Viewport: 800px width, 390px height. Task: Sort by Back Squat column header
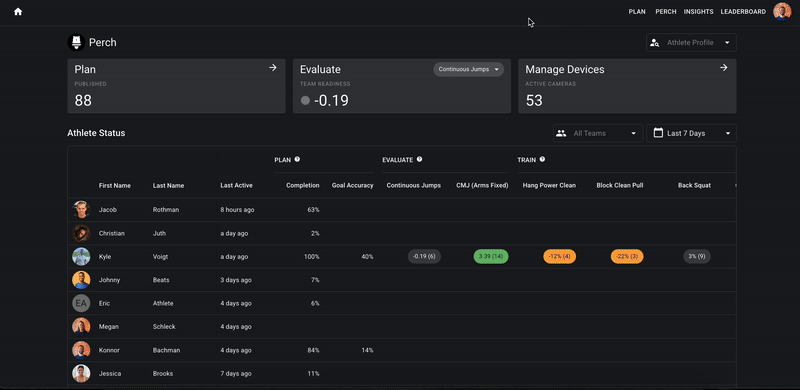(694, 186)
